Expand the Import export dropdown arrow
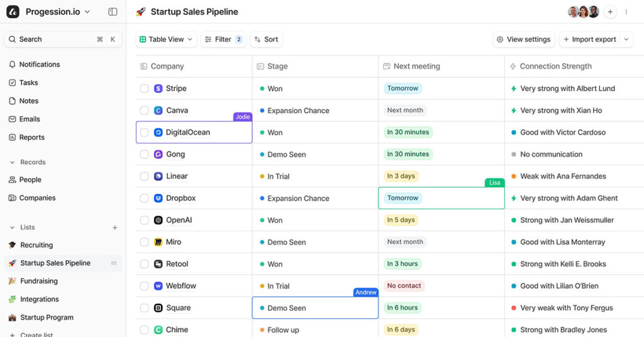The height and width of the screenshot is (337, 644). click(x=626, y=40)
